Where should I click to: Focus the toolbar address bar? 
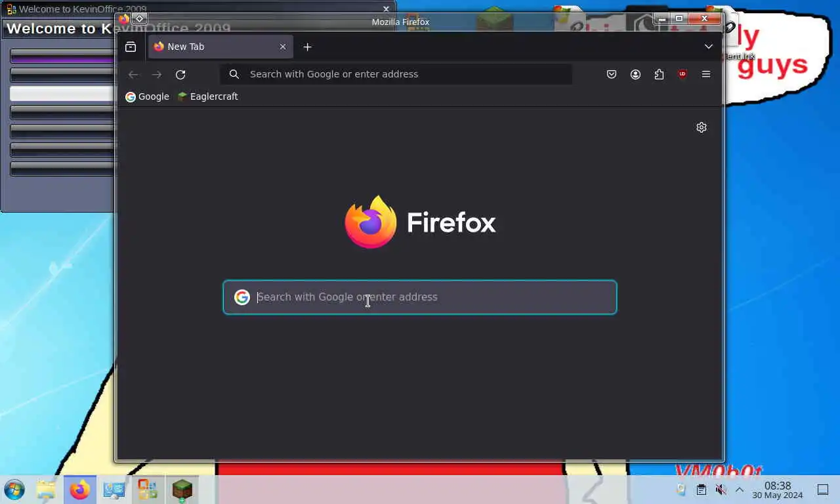click(x=396, y=74)
